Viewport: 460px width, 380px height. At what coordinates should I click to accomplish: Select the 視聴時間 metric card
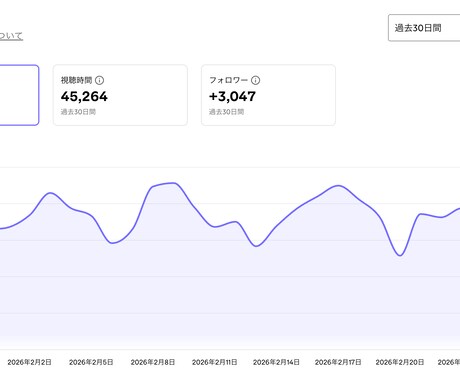click(120, 95)
